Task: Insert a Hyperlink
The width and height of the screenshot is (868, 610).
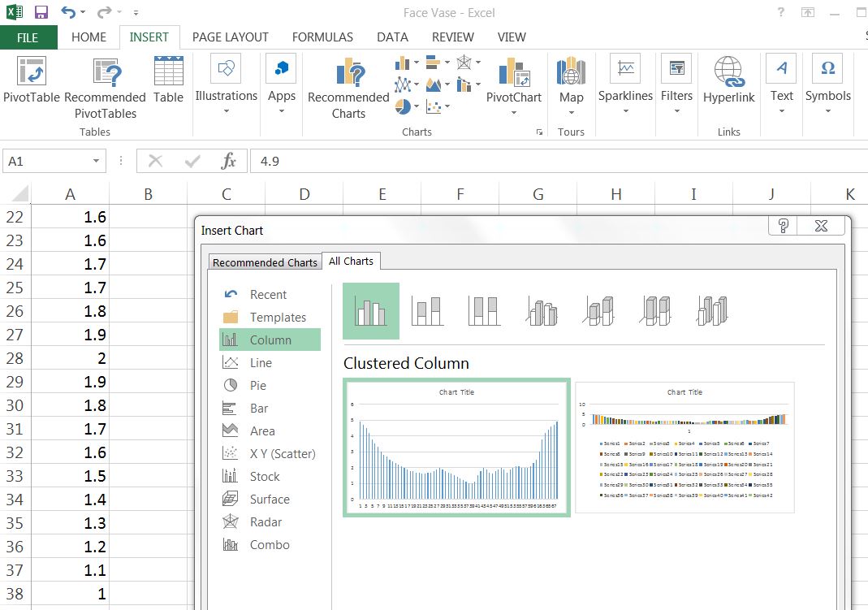Action: pyautogui.click(x=729, y=80)
